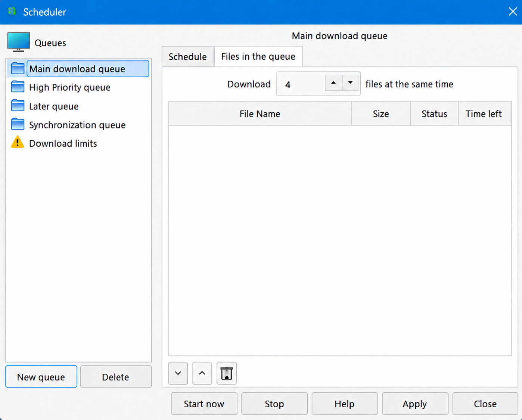The image size is (522, 420).
Task: Delete selected file with trash icon
Action: [x=227, y=373]
